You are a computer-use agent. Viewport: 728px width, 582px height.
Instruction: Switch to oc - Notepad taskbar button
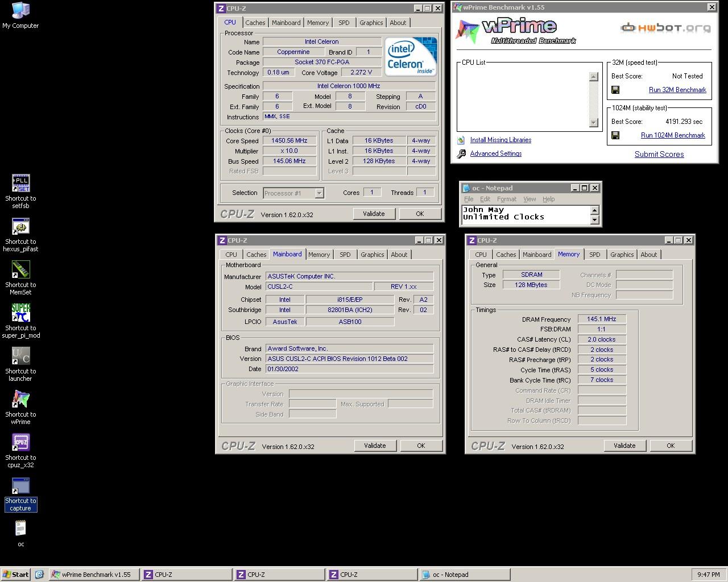tap(465, 575)
